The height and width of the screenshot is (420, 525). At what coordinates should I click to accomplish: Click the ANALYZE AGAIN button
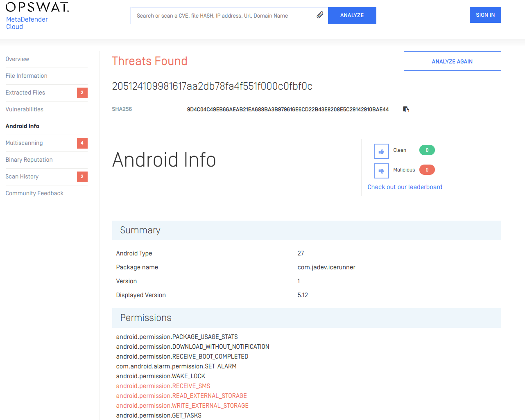452,61
